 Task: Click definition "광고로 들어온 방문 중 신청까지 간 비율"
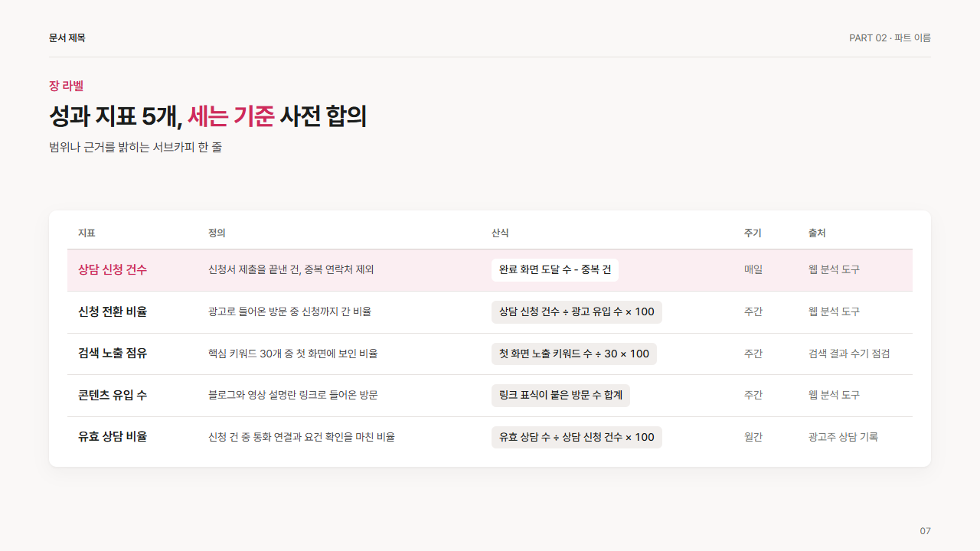[x=289, y=311]
